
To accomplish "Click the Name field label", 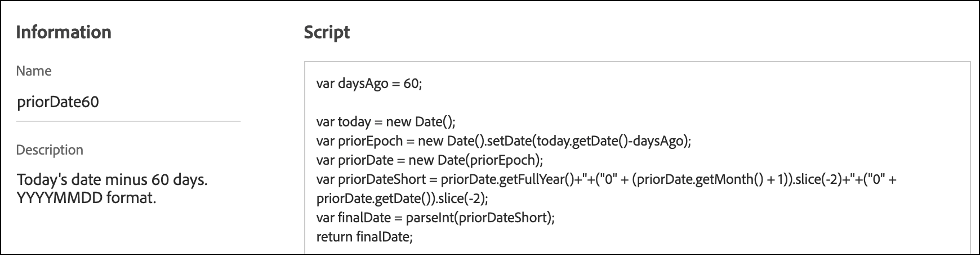I will pos(34,71).
